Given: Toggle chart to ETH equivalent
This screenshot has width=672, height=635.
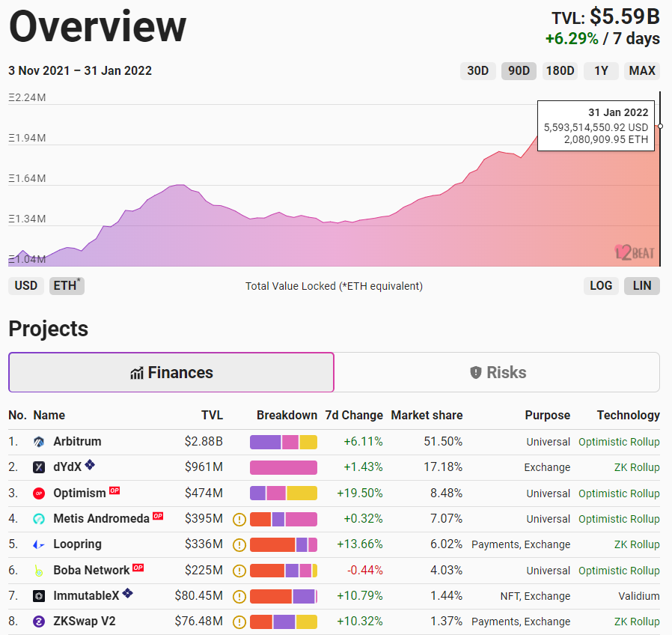Looking at the screenshot, I should click(x=67, y=285).
